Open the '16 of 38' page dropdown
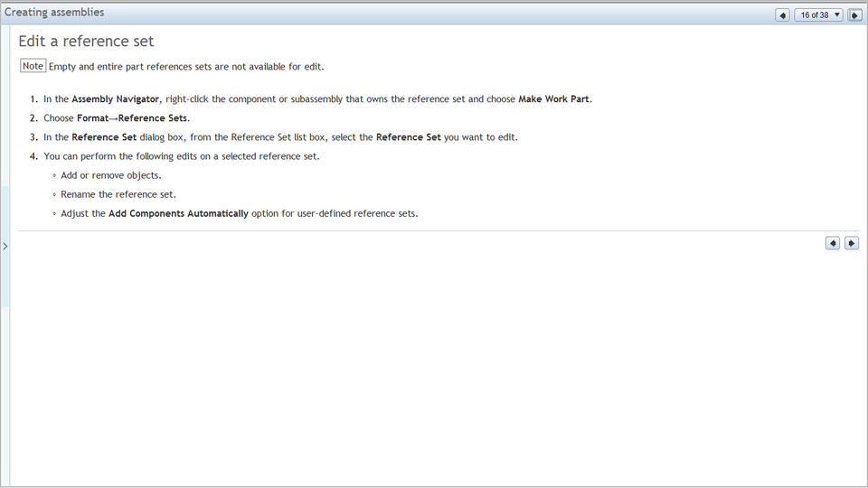Image resolution: width=868 pixels, height=488 pixels. coord(818,15)
